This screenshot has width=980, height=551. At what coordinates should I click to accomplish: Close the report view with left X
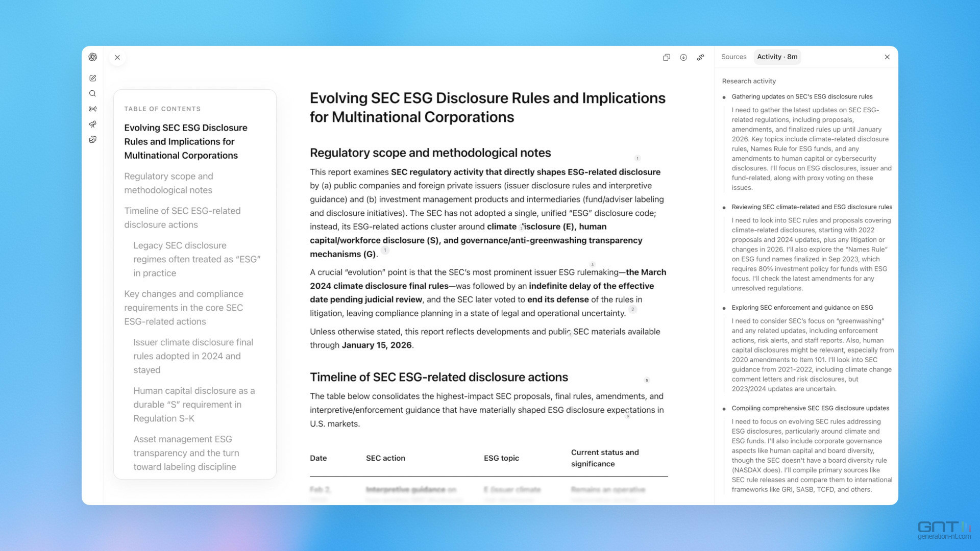(117, 57)
